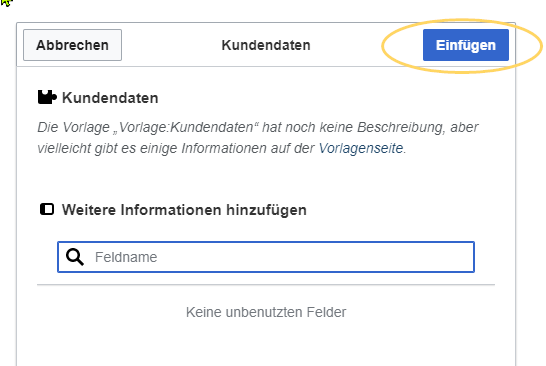Click the puzzle piece template icon
Screen dimensions: 546x366
(47, 97)
